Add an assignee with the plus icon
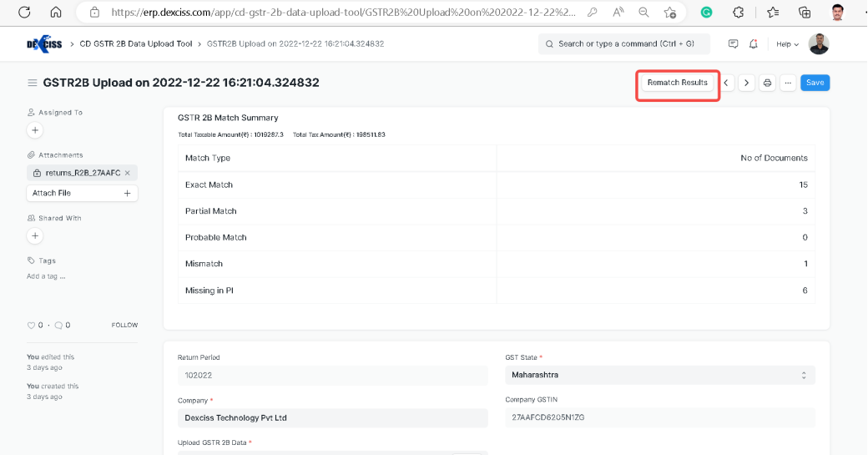Screen dimensions: 868x455 click(x=34, y=130)
